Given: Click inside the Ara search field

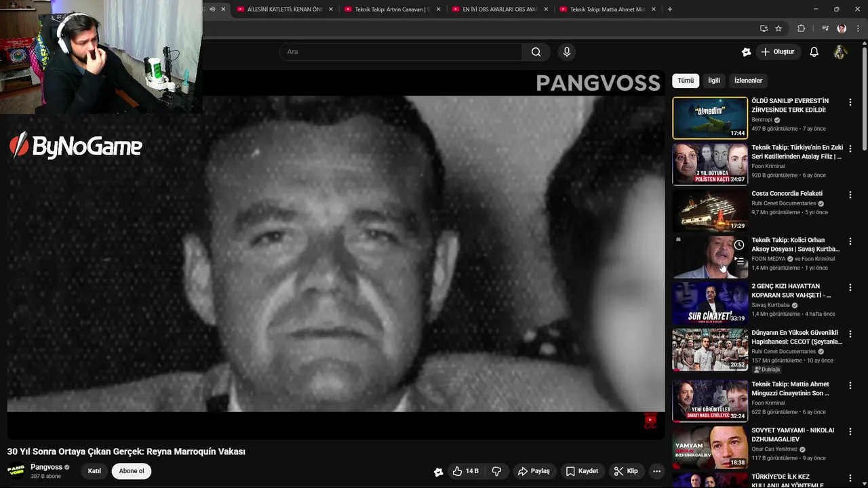Looking at the screenshot, I should pos(400,52).
